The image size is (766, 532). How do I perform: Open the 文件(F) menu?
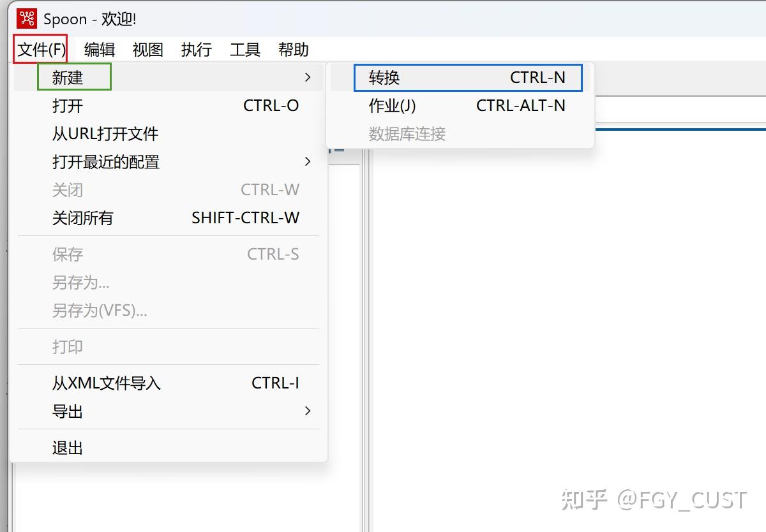coord(40,49)
